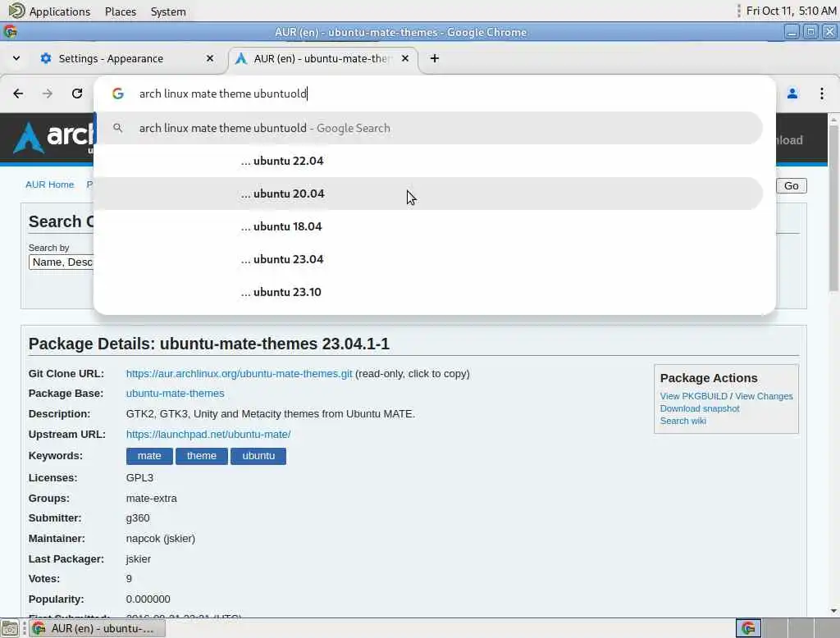Choose the 'arch linux mate theme ubuntuold' Google Search suggestion

click(428, 128)
